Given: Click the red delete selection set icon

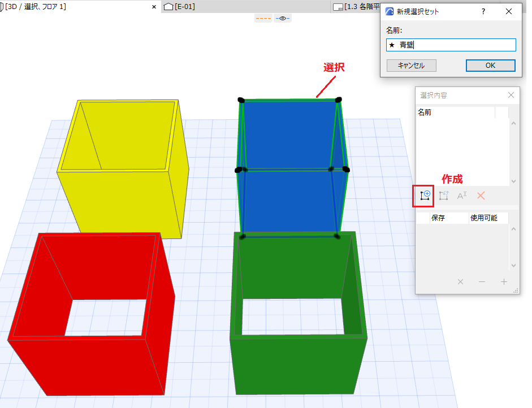Looking at the screenshot, I should click(x=481, y=196).
